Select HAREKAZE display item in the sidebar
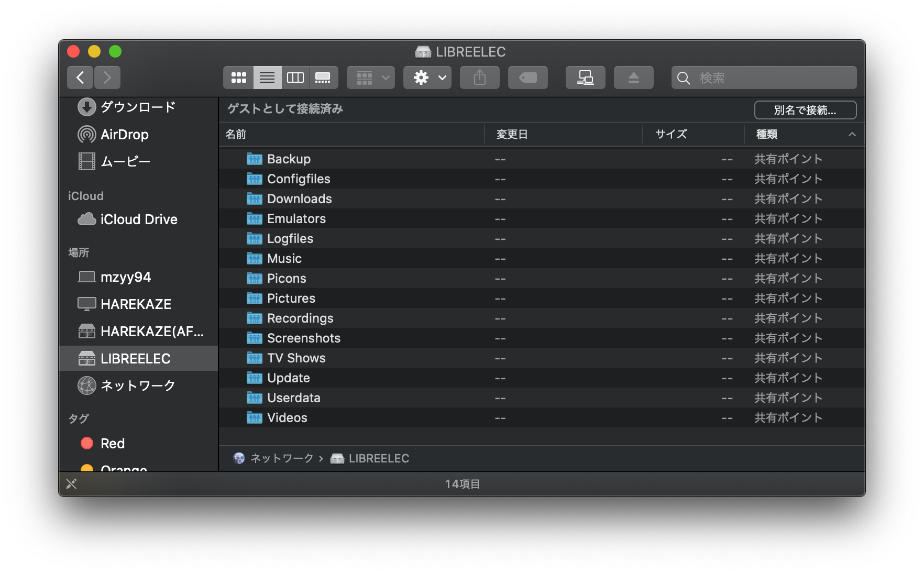This screenshot has height=574, width=924. 139,304
